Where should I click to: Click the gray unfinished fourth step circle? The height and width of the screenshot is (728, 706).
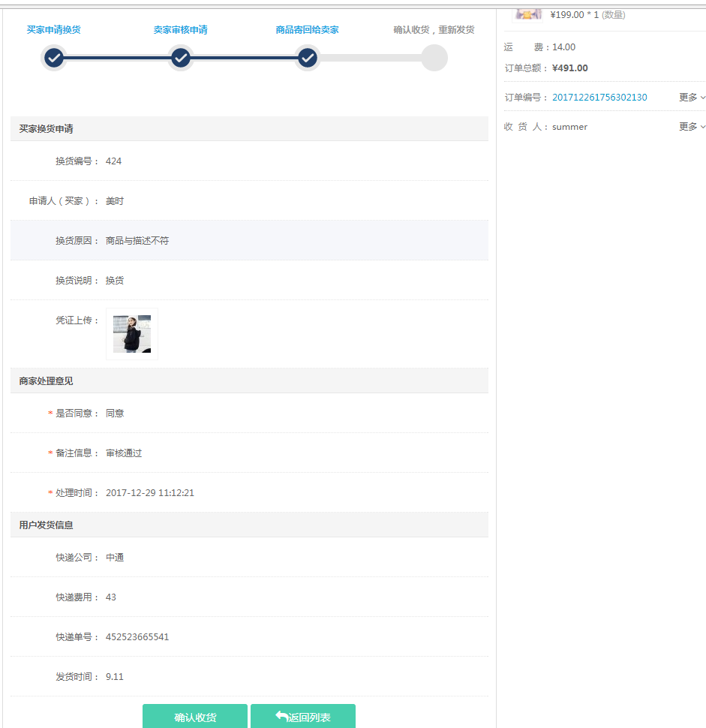tap(434, 58)
